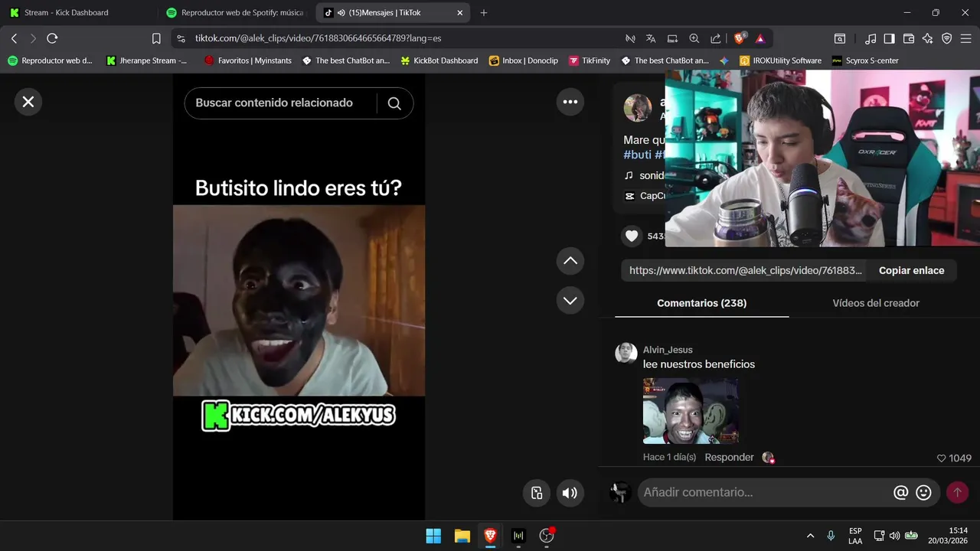Image resolution: width=980 pixels, height=551 pixels.
Task: Open Favoritos | Myinstants bookmark
Action: coord(248,60)
